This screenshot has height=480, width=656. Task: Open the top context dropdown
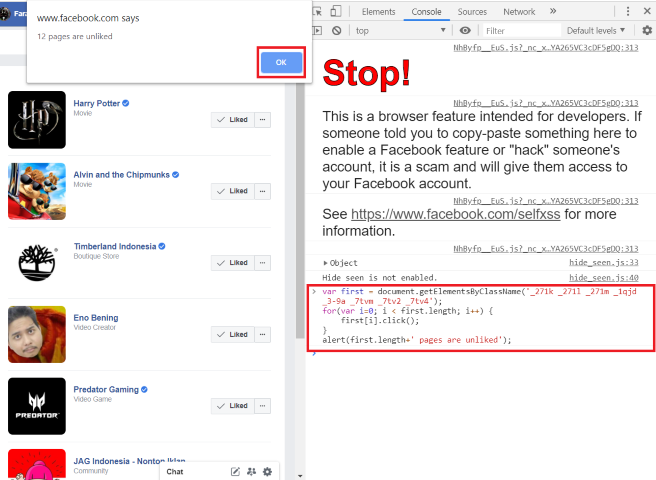coord(400,31)
